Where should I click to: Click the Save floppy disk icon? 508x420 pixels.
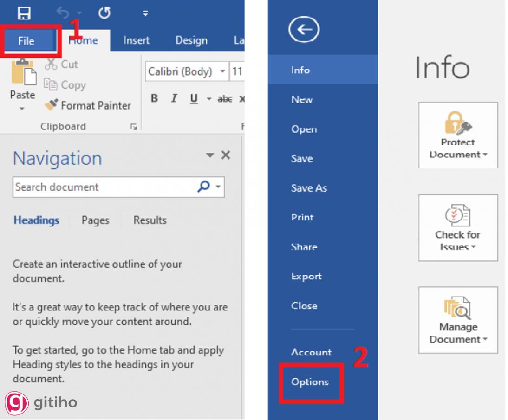tap(24, 13)
